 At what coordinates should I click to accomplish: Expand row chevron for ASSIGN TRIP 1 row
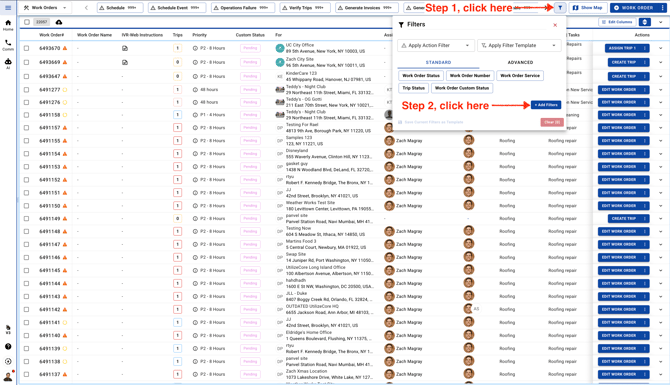(x=661, y=48)
